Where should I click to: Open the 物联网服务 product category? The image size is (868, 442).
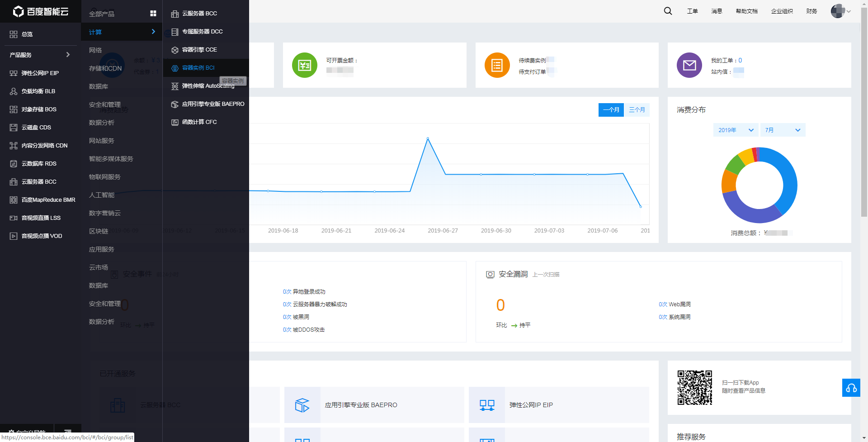pyautogui.click(x=105, y=177)
